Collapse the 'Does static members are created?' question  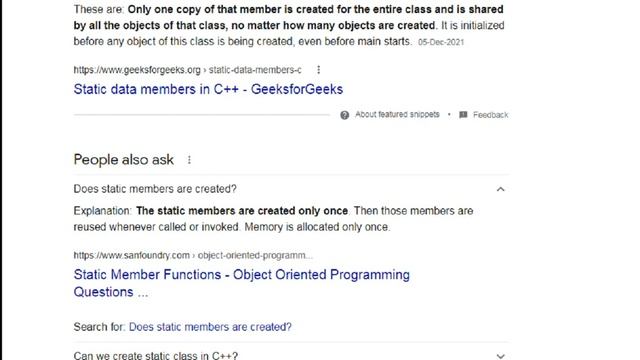[x=501, y=189]
